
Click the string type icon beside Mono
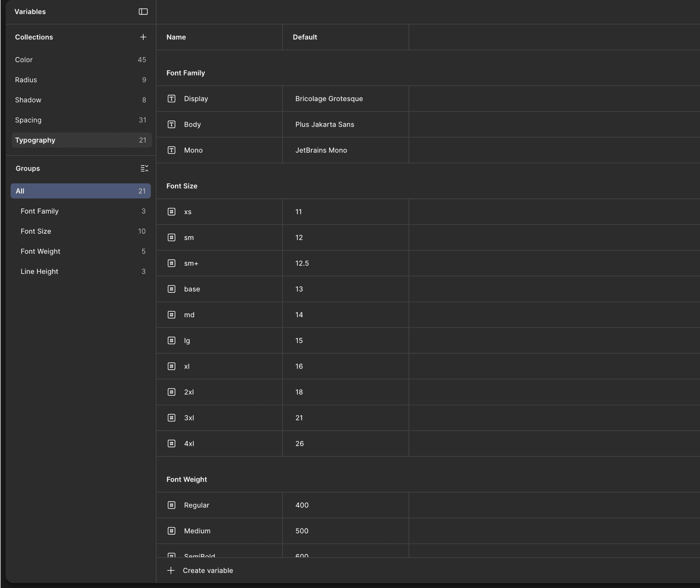tap(171, 150)
